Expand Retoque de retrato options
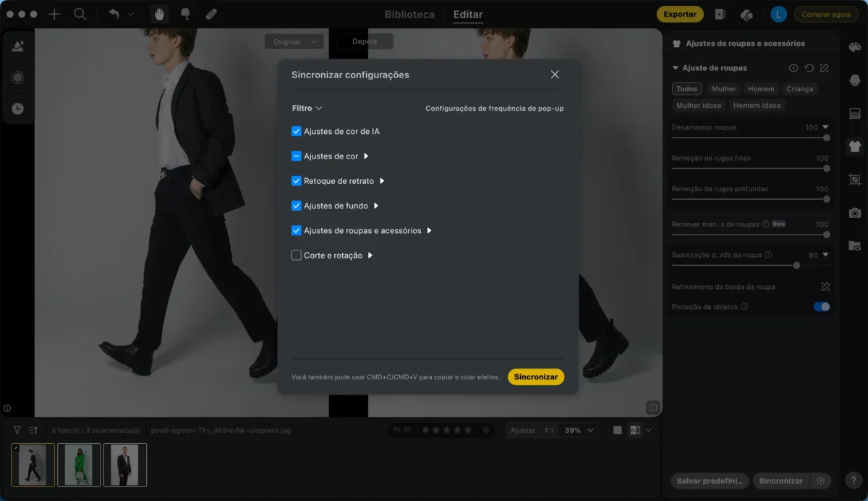The height and width of the screenshot is (501, 868). pos(382,181)
